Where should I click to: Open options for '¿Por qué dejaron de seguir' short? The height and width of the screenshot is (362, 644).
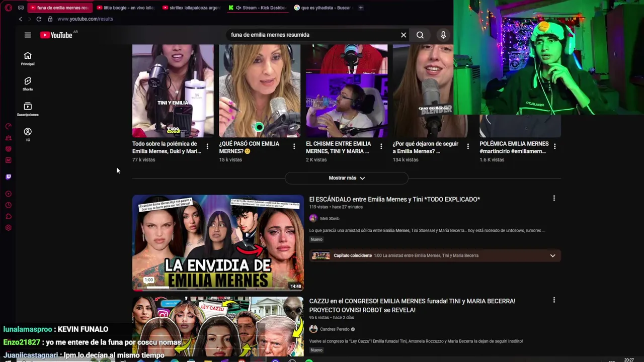468,146
